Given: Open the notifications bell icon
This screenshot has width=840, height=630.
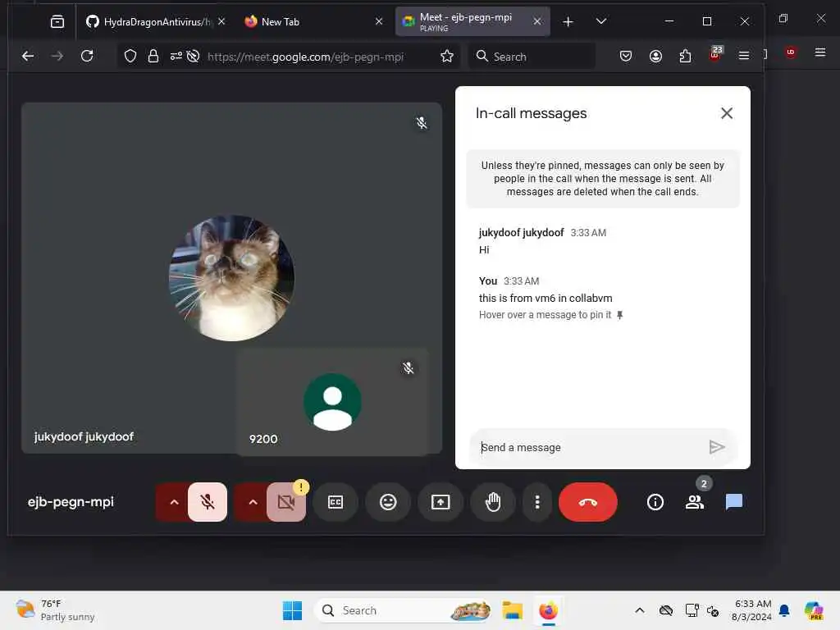Looking at the screenshot, I should pos(784,610).
